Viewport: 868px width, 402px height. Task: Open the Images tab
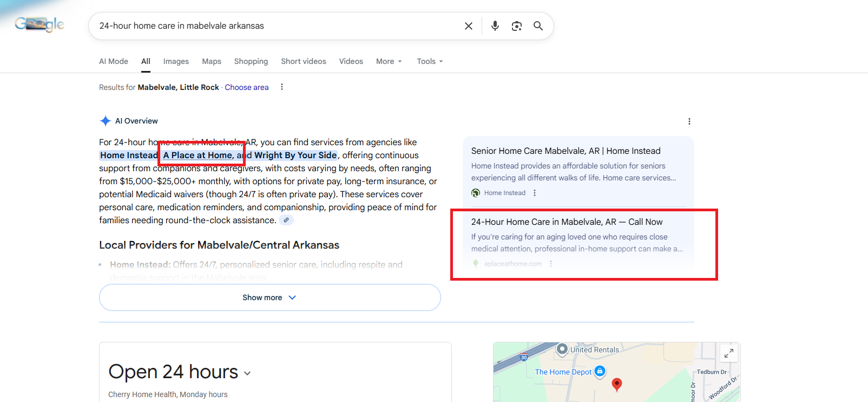point(176,61)
